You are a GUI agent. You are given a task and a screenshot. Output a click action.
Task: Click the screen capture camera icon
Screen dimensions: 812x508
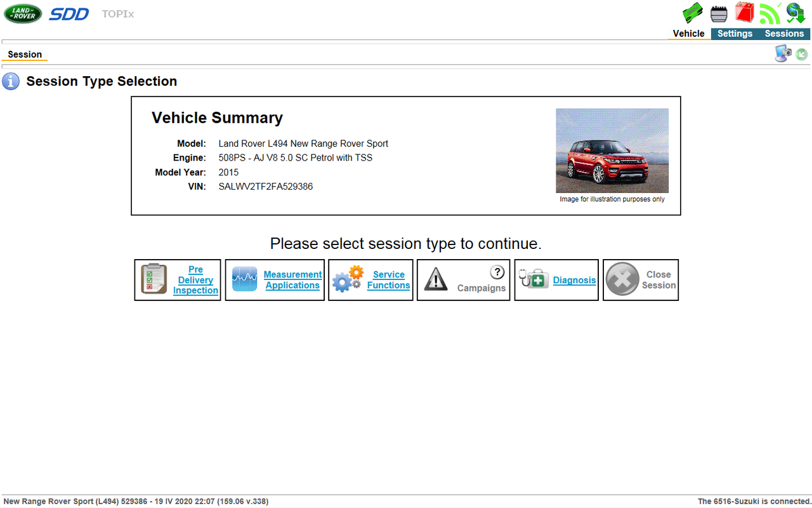(x=783, y=54)
